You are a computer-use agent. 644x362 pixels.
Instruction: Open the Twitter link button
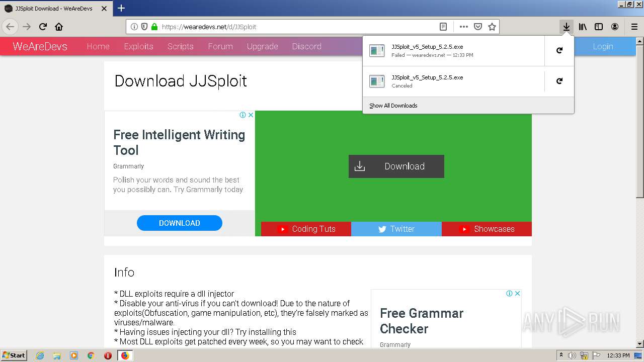point(396,229)
